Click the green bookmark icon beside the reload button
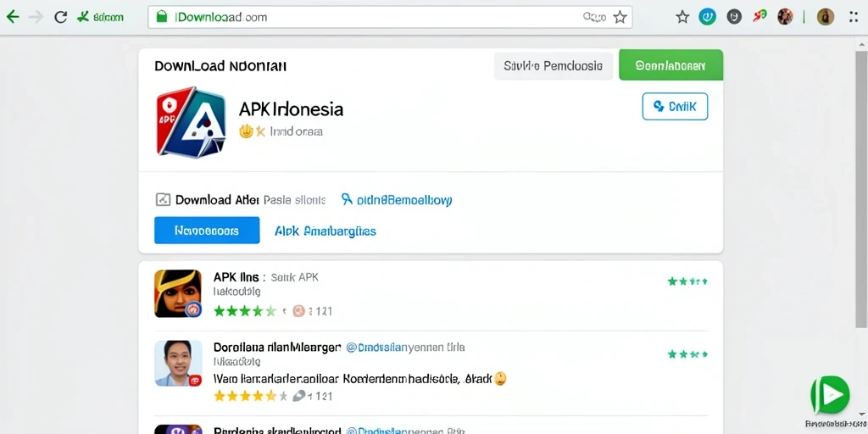Screen dimensions: 868x434 click(x=84, y=17)
